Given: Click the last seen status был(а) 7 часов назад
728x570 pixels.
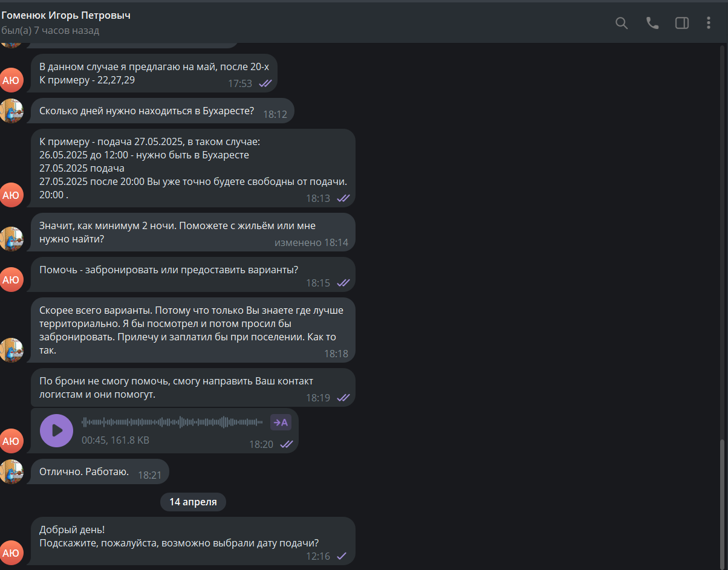Looking at the screenshot, I should pos(50,30).
